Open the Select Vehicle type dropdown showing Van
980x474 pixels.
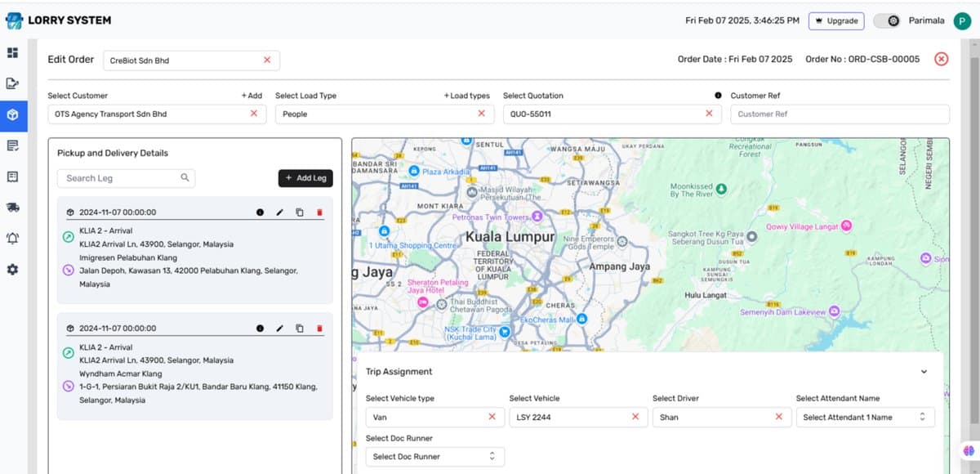tap(435, 417)
